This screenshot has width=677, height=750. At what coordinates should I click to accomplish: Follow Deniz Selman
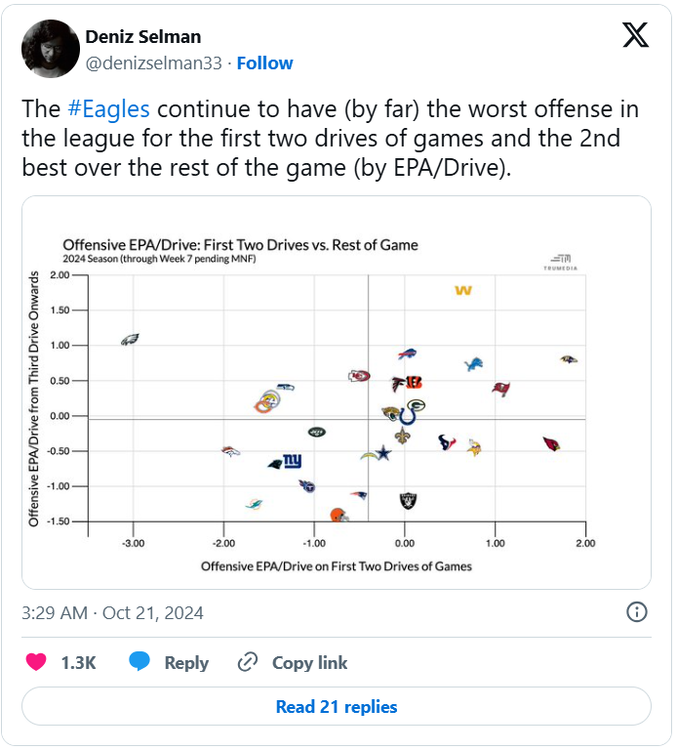click(265, 63)
